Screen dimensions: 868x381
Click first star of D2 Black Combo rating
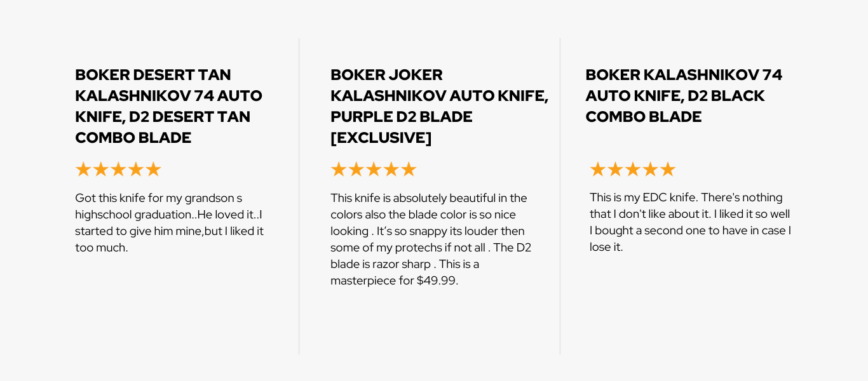click(x=598, y=170)
